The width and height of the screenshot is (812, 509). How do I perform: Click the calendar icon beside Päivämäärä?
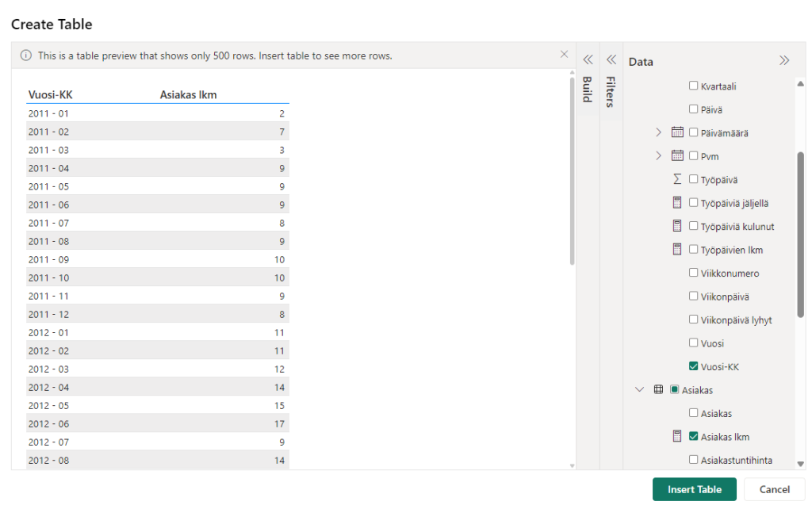677,132
